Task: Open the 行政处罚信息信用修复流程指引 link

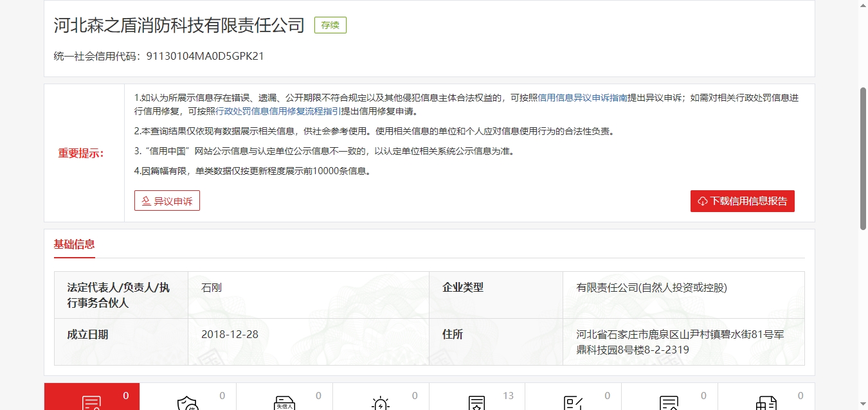Action: pos(278,111)
